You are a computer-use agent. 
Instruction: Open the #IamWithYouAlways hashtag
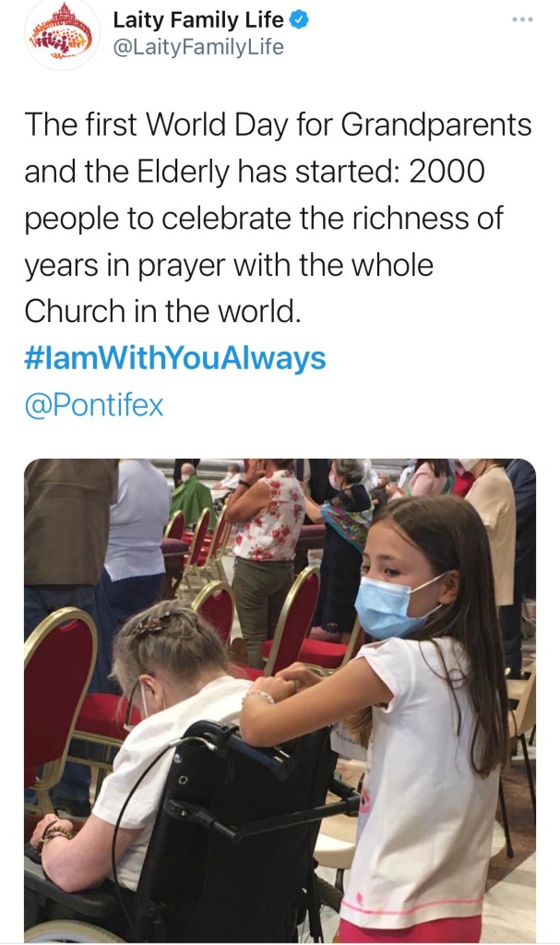click(175, 358)
